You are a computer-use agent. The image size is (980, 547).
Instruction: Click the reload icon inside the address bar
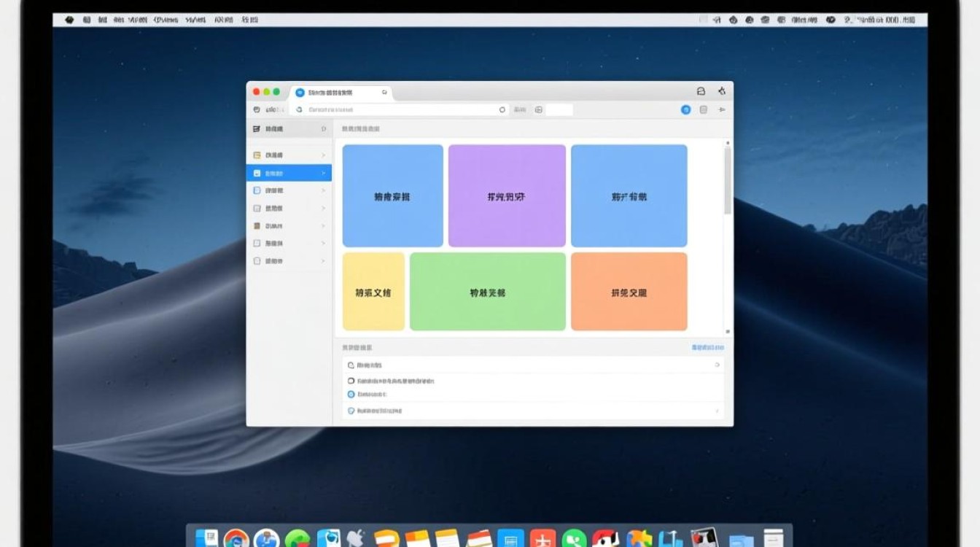(x=502, y=109)
